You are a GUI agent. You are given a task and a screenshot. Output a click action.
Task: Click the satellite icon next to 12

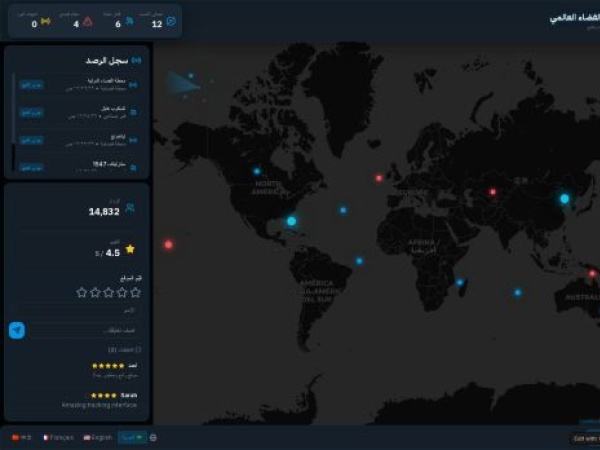[x=171, y=21]
